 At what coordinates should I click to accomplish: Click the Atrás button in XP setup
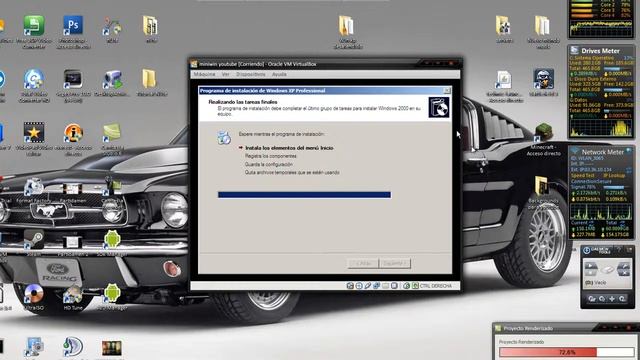tap(363, 263)
